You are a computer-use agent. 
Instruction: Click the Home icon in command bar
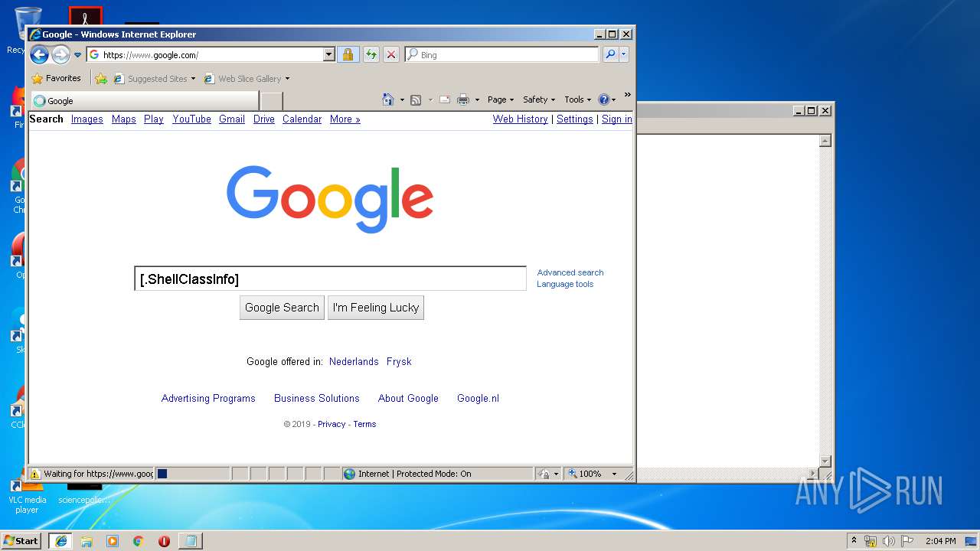[x=388, y=99]
